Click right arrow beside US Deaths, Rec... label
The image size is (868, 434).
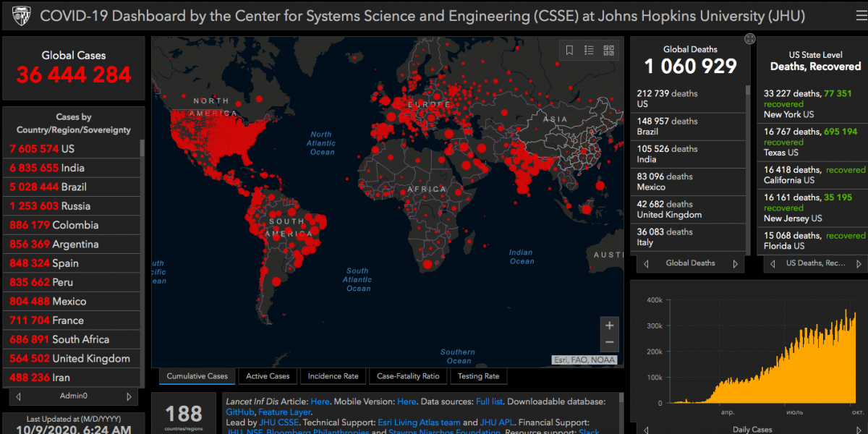[858, 263]
